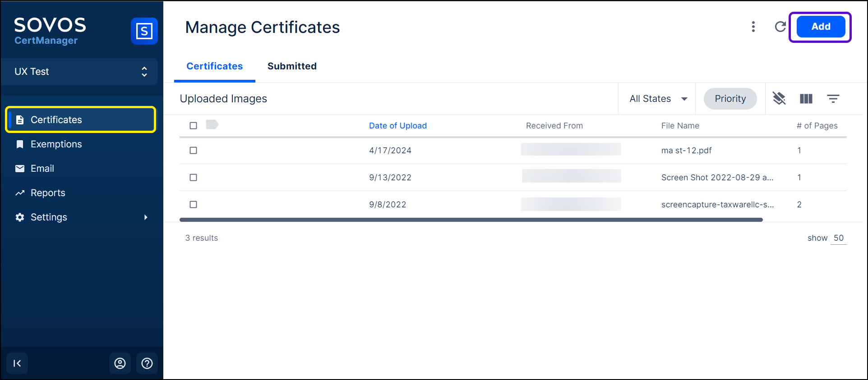Screen dimensions: 868x380
Task: Open the filter list icon
Action: [833, 99]
